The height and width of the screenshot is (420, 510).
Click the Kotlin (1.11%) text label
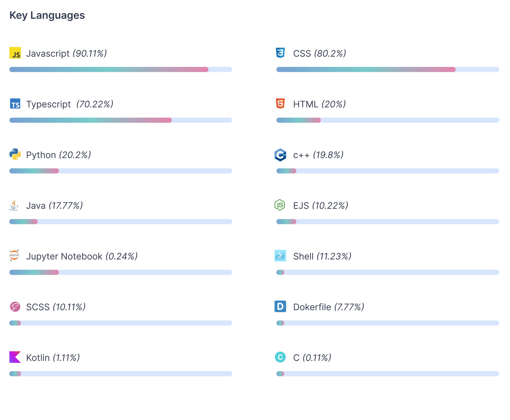click(53, 357)
